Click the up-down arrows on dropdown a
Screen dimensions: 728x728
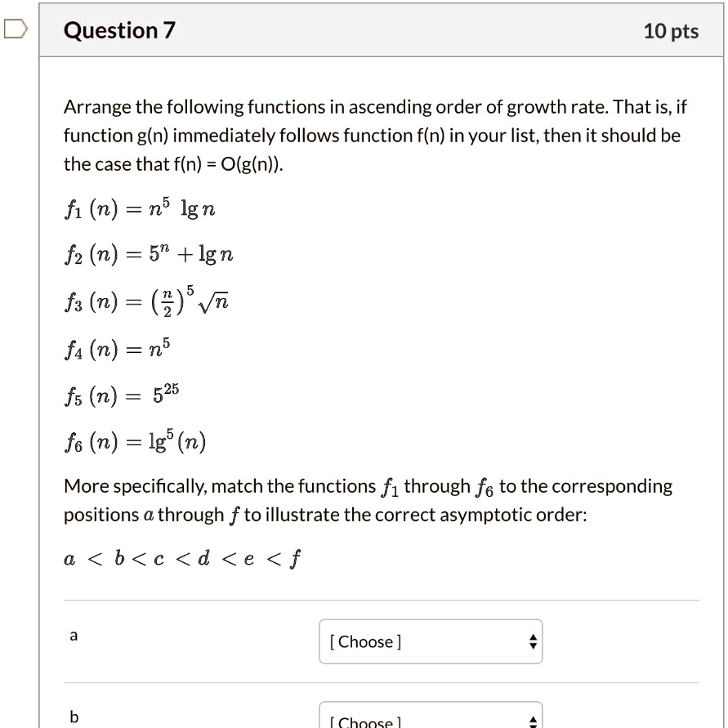click(532, 642)
